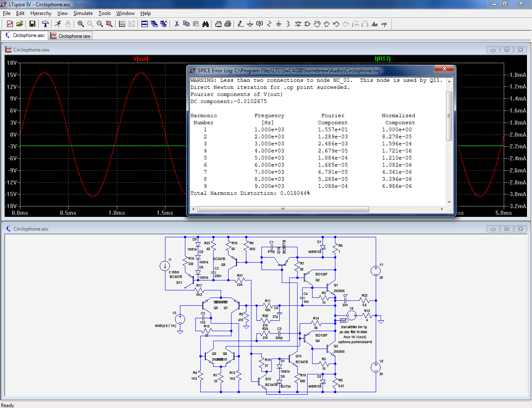Place a Resistor from the toolbar
This screenshot has height=408, width=532.
pyautogui.click(x=269, y=24)
